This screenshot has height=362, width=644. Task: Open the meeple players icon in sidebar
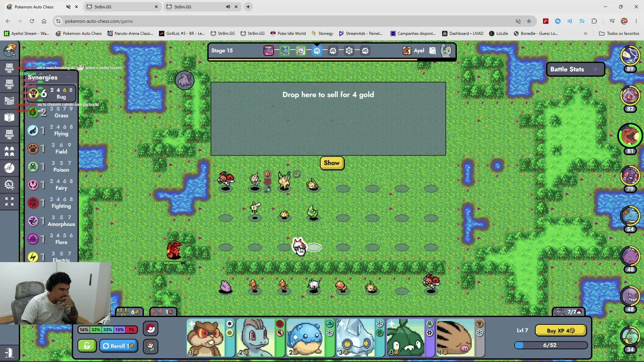[10, 151]
